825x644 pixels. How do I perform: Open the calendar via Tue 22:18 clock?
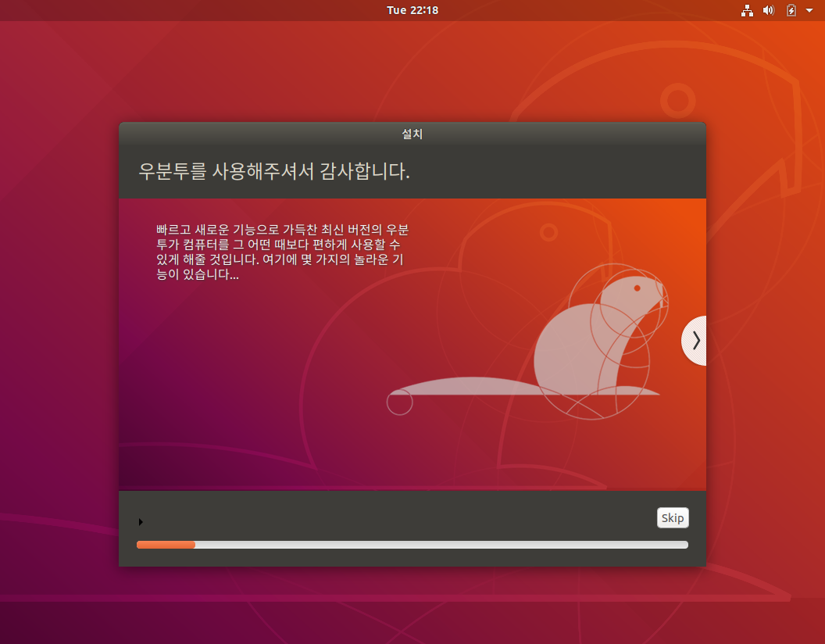(412, 10)
